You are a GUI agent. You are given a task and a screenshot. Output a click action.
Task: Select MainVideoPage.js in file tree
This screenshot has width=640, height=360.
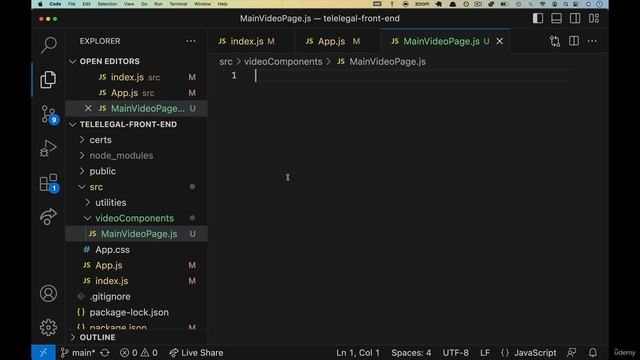click(x=136, y=234)
